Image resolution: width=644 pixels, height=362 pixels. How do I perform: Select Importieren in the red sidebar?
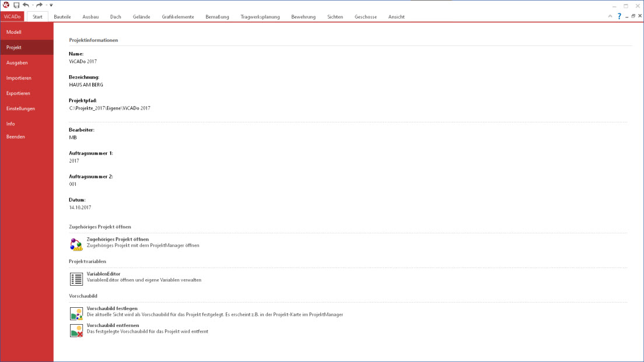click(x=27, y=78)
